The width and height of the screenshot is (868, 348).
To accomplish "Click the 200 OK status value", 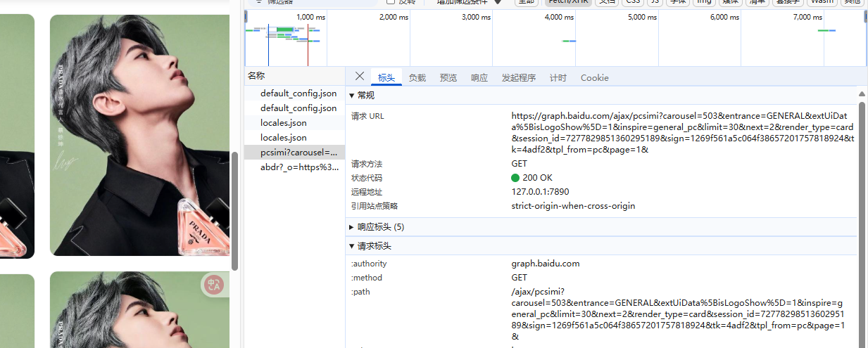I will 532,178.
